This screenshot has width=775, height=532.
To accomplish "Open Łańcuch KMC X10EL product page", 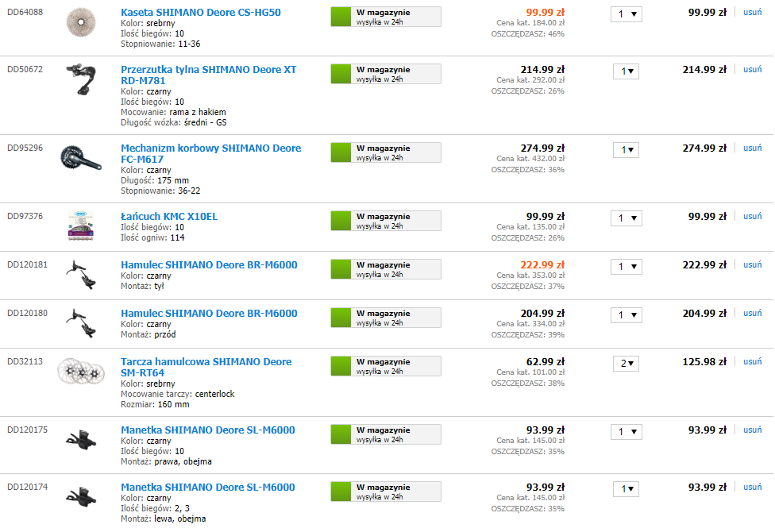I will click(x=168, y=217).
